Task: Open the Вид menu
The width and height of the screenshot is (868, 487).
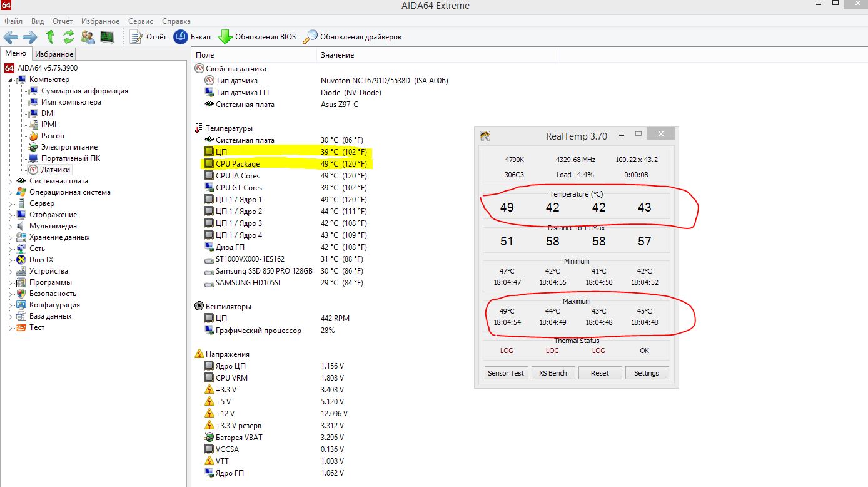Action: [x=38, y=21]
